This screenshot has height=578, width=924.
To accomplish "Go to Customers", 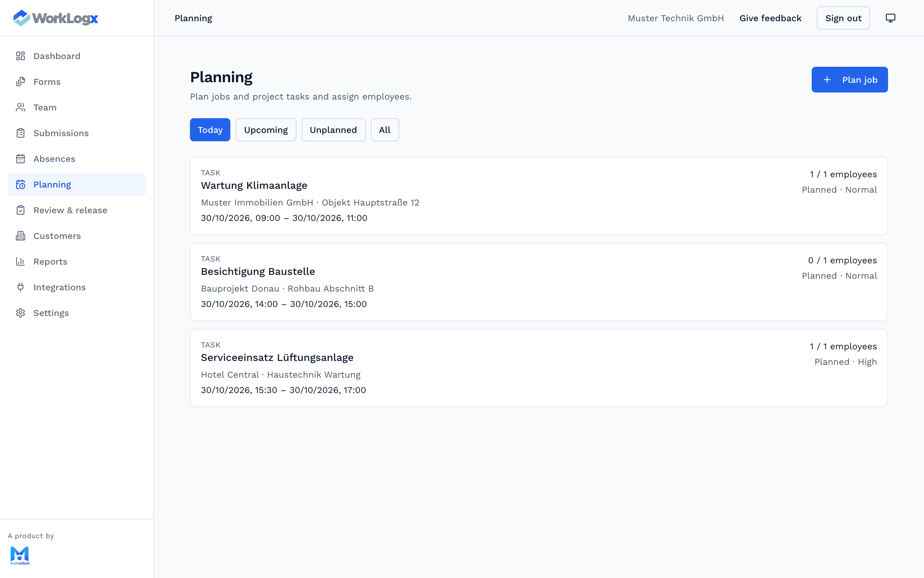I will (x=76, y=236).
